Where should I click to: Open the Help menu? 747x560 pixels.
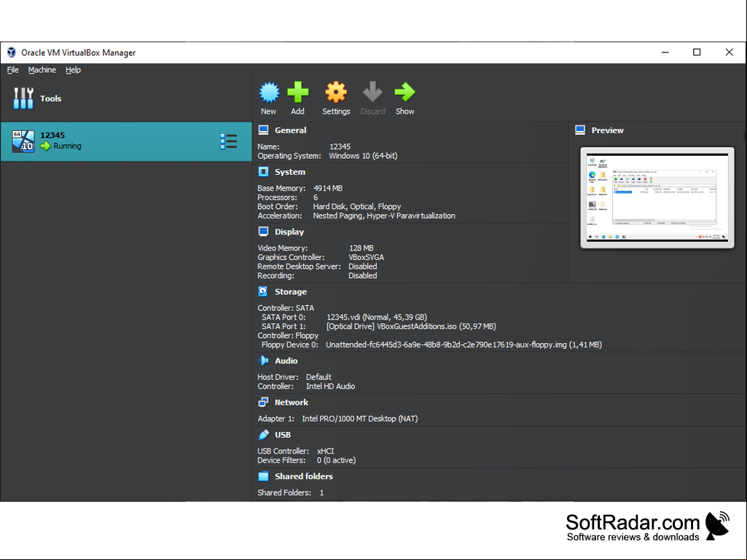pos(73,70)
